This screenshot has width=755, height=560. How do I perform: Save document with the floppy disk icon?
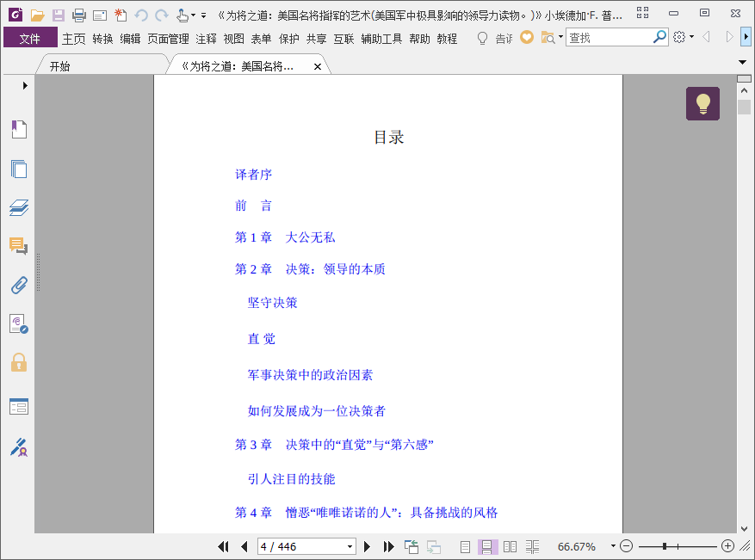[59, 15]
